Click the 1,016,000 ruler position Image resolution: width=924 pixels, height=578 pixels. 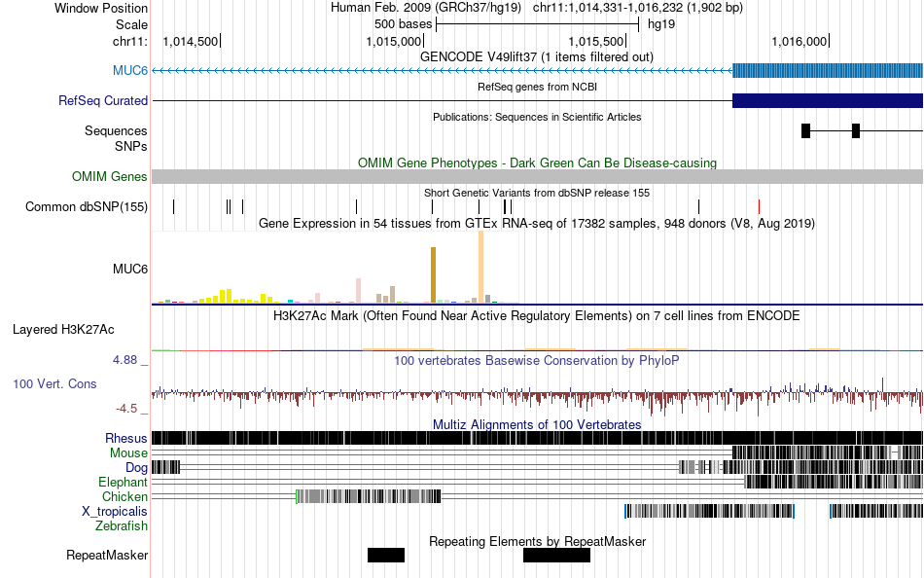800,41
